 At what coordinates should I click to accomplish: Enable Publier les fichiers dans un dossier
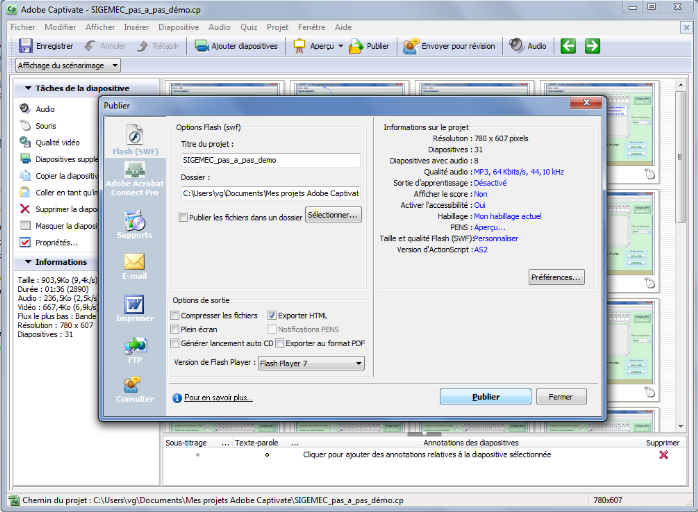click(x=183, y=218)
